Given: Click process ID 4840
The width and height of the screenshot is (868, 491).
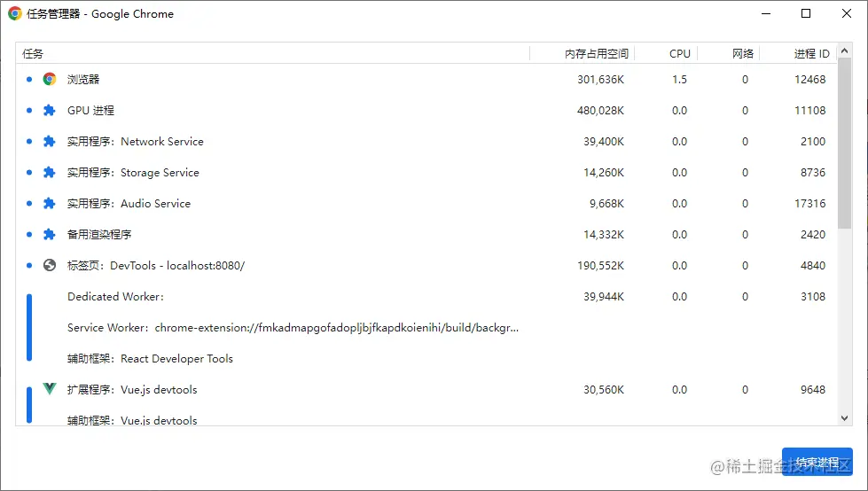Looking at the screenshot, I should [813, 265].
